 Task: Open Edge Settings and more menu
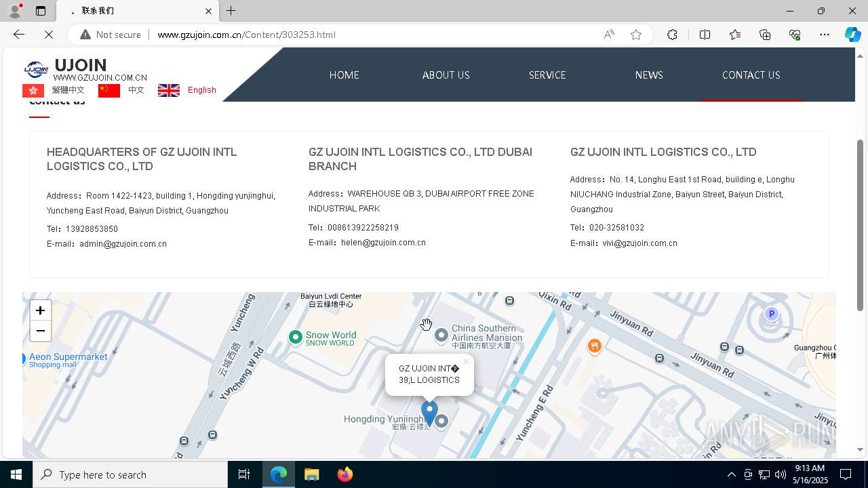pos(825,35)
